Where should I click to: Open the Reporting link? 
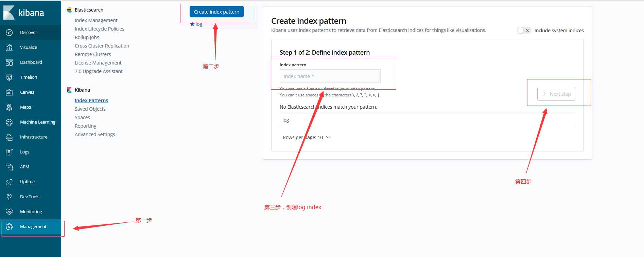(86, 126)
